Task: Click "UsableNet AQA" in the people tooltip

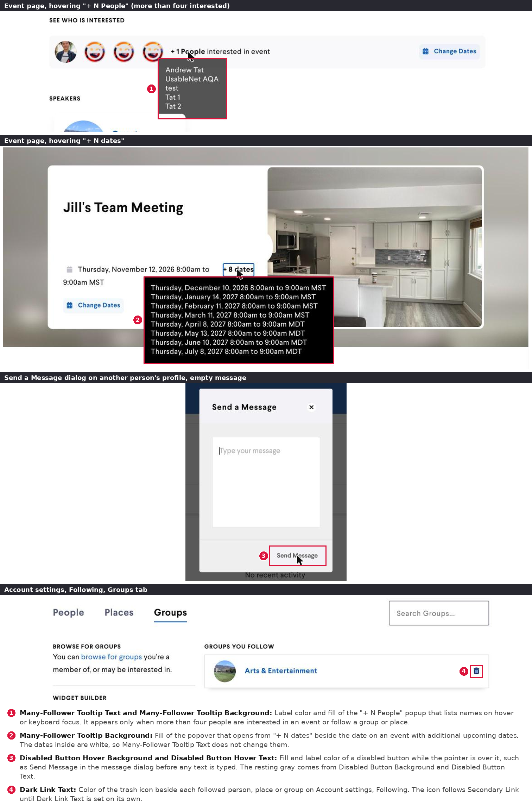Action: pyautogui.click(x=192, y=79)
